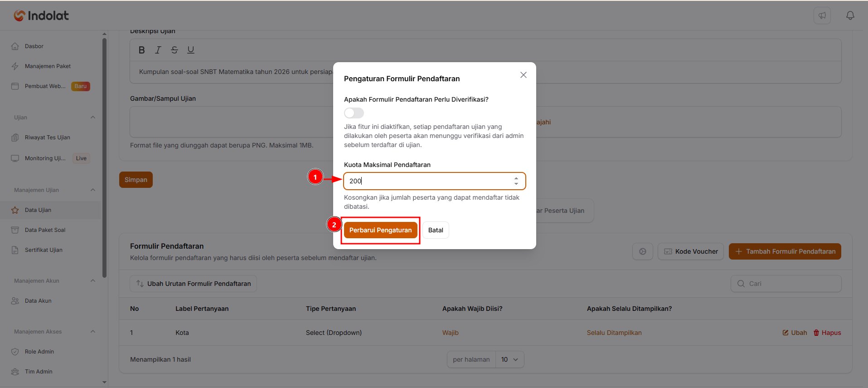Open Monitoring Ujian live page
Image resolution: width=868 pixels, height=388 pixels.
click(50, 158)
